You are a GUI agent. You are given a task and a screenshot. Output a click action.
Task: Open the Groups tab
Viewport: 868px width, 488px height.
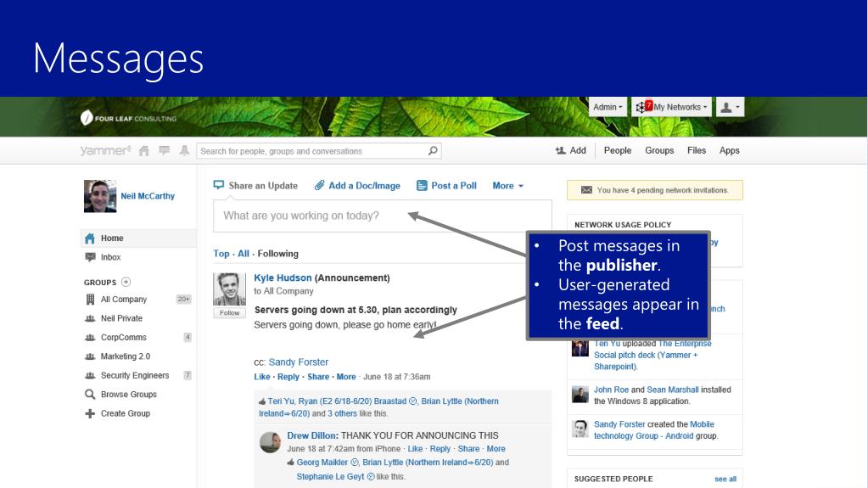pos(659,151)
